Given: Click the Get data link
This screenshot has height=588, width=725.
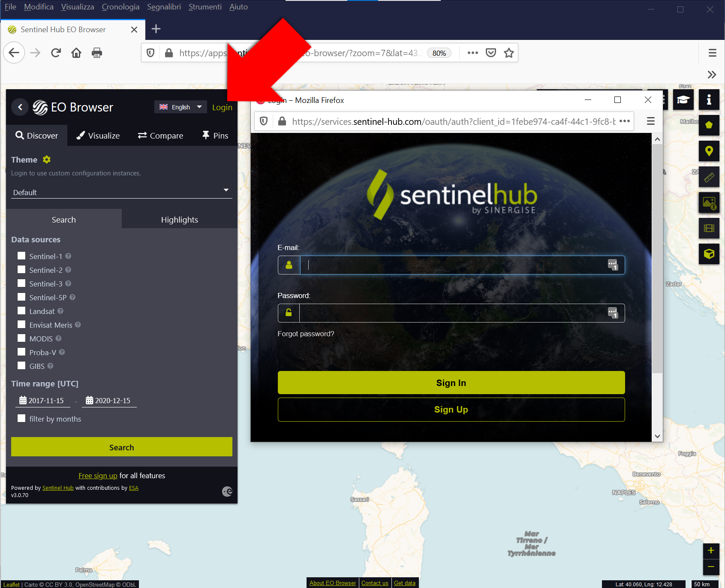Looking at the screenshot, I should pos(405,583).
